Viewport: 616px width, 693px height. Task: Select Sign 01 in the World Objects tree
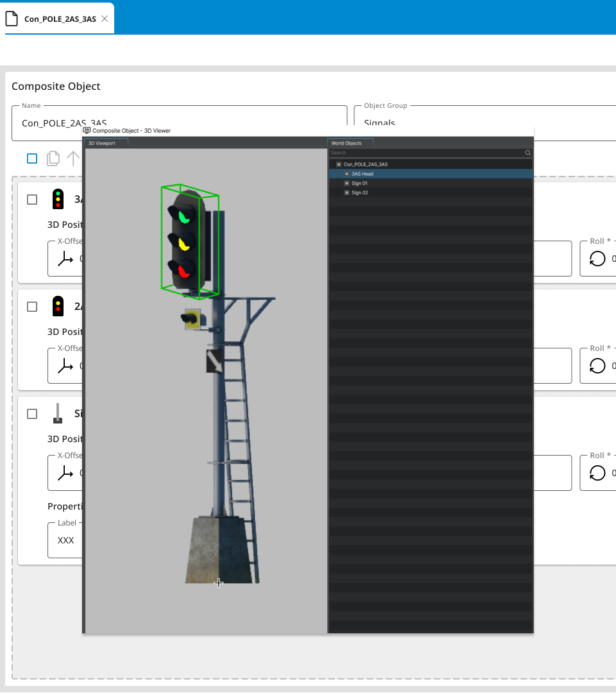point(359,184)
